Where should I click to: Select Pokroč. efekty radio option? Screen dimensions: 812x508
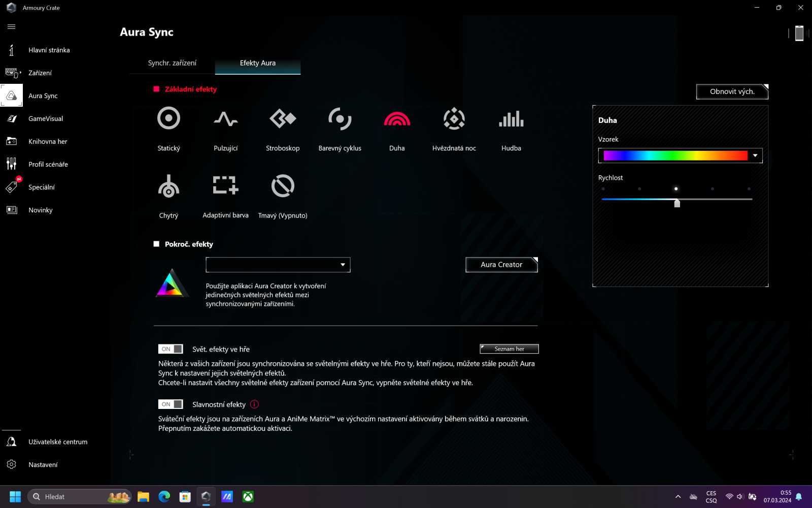pos(156,244)
